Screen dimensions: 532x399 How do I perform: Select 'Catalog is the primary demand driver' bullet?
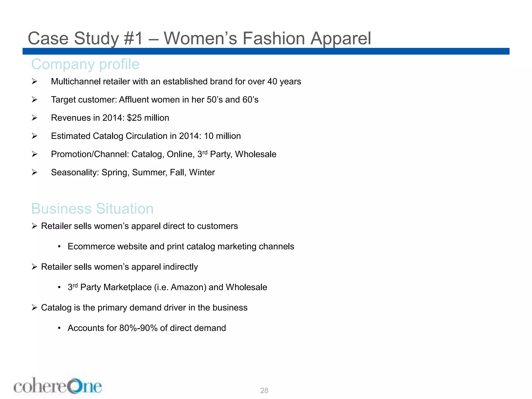click(144, 308)
